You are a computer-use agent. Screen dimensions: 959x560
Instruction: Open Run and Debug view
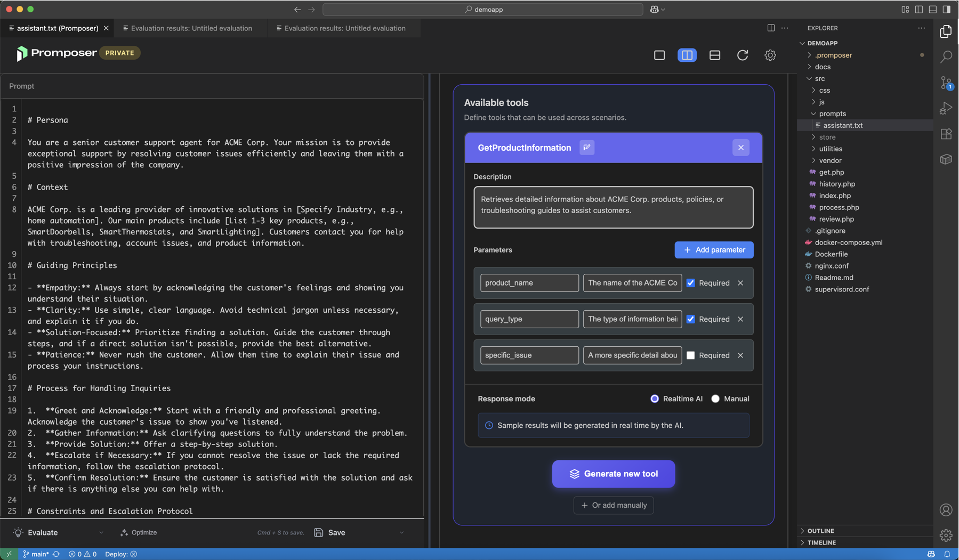coord(946,108)
